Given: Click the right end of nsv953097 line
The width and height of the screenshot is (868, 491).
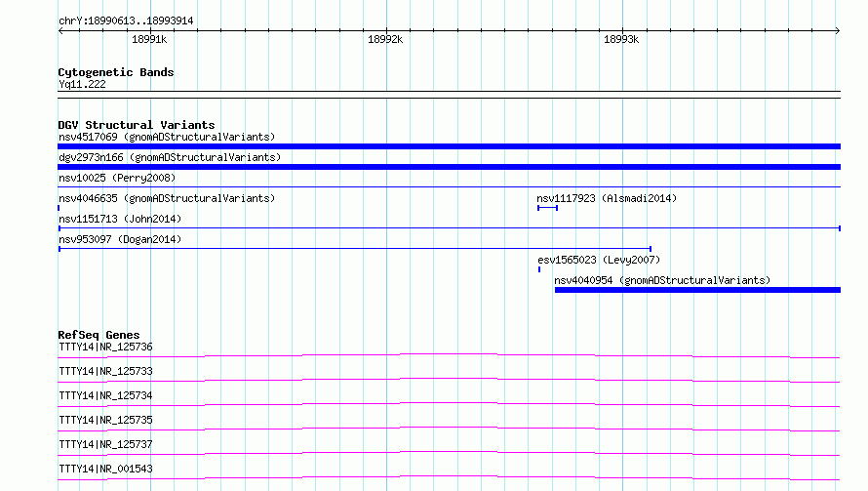Looking at the screenshot, I should (x=651, y=249).
